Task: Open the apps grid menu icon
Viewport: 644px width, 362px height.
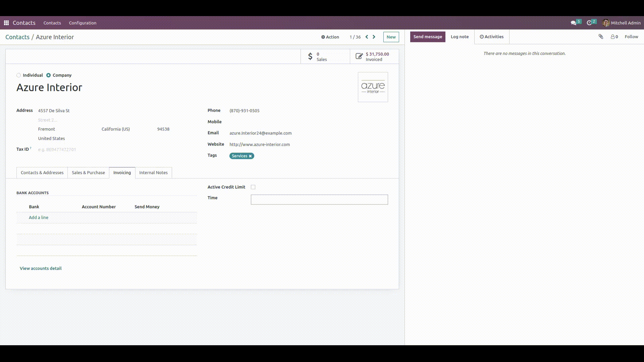Action: tap(6, 23)
